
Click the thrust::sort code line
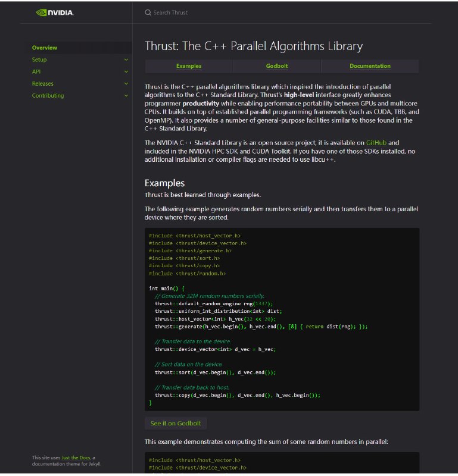click(215, 372)
